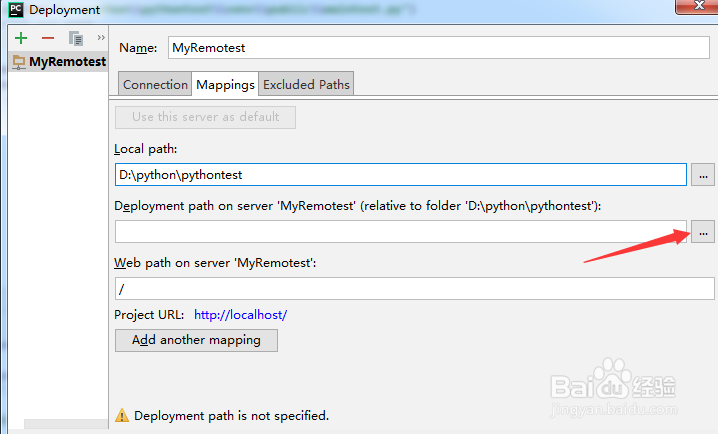Click the Web path on server field
This screenshot has width=718, height=434.
414,288
